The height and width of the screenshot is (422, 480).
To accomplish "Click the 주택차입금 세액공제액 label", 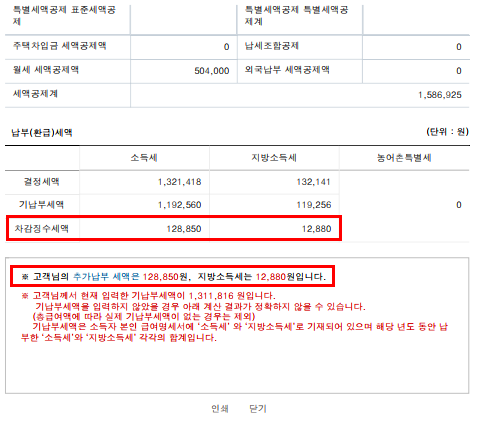I will 59,46.
